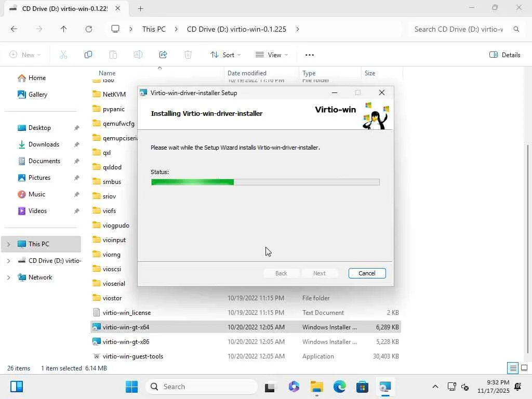The width and height of the screenshot is (532, 399).
Task: Close the CD Drive (D:) tab
Action: (x=118, y=8)
